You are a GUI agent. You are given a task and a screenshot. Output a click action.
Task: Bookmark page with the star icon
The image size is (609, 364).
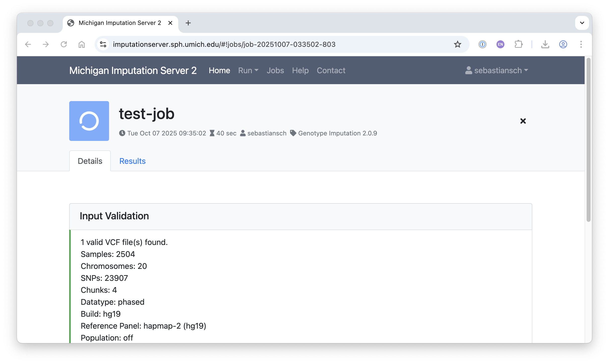pyautogui.click(x=457, y=44)
